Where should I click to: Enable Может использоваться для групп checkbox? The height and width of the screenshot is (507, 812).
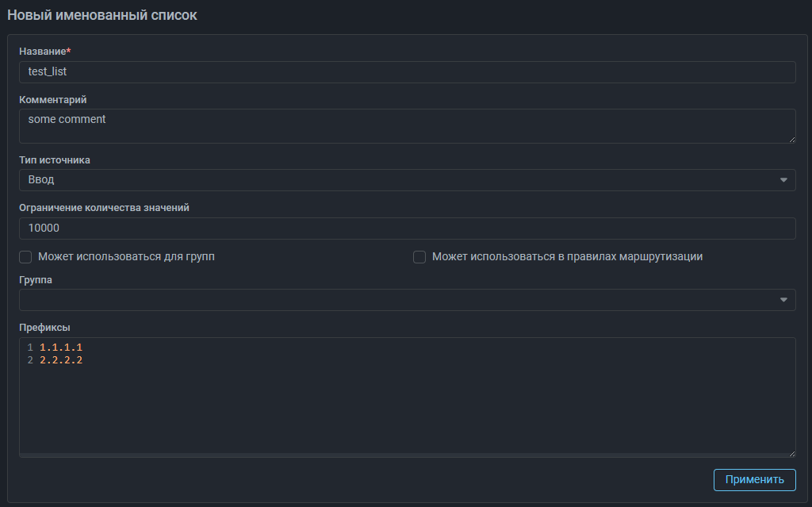pos(25,257)
